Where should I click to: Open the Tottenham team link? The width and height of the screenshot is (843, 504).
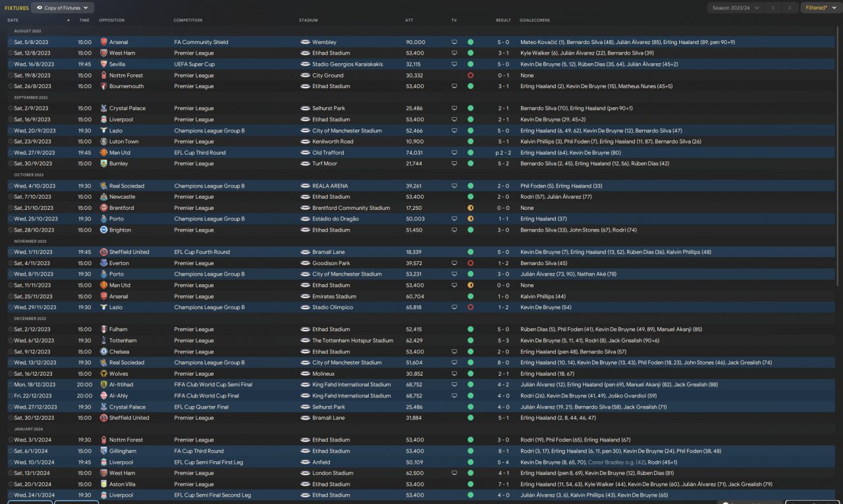[123, 341]
